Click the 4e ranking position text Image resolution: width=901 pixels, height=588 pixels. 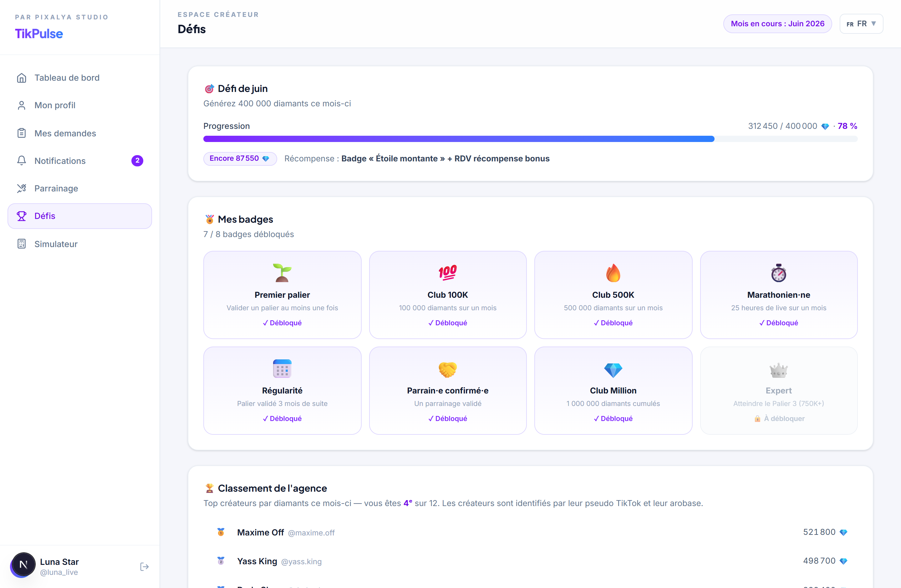point(408,503)
